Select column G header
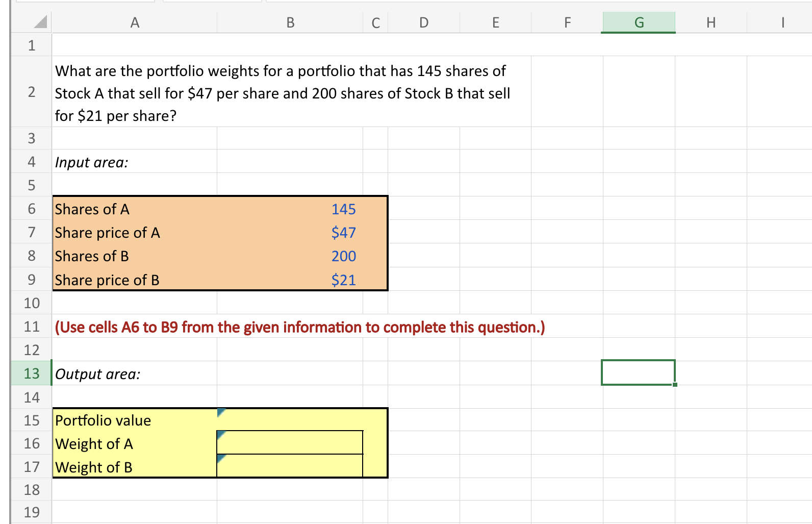Image resolution: width=812 pixels, height=524 pixels. pyautogui.click(x=639, y=22)
